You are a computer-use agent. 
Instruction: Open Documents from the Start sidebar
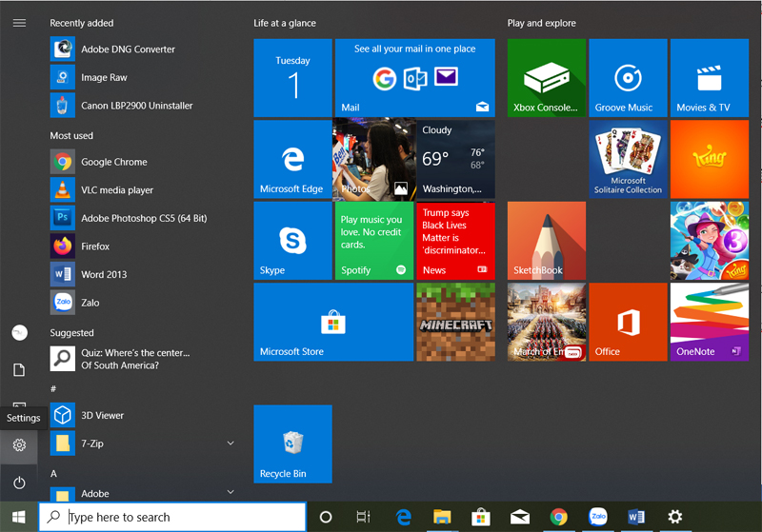[19, 370]
